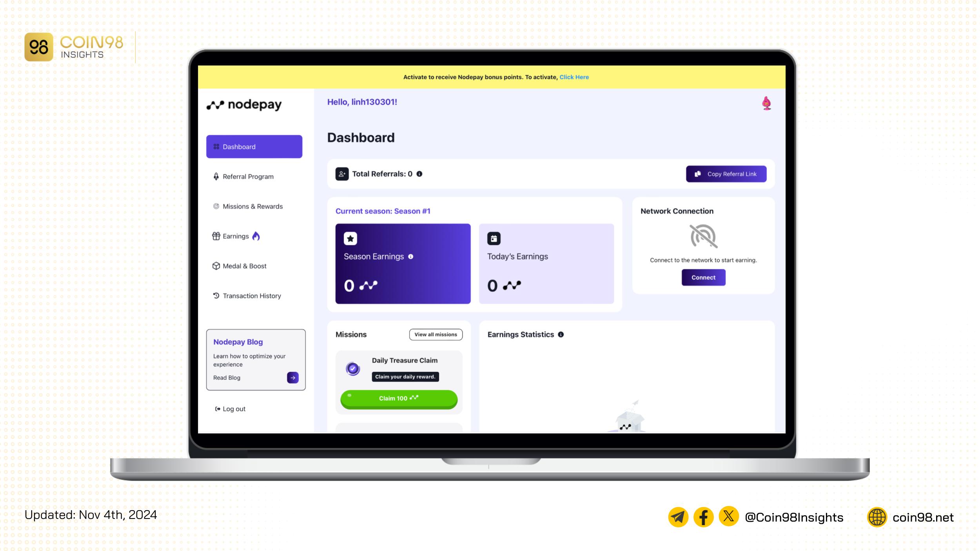Select the Dashboard menu tab

click(x=254, y=146)
